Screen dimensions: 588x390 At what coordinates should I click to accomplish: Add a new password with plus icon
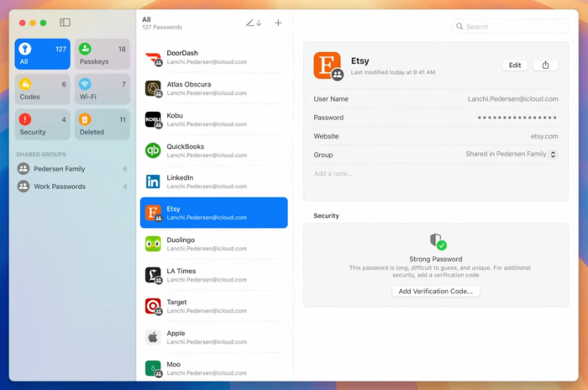[x=278, y=23]
